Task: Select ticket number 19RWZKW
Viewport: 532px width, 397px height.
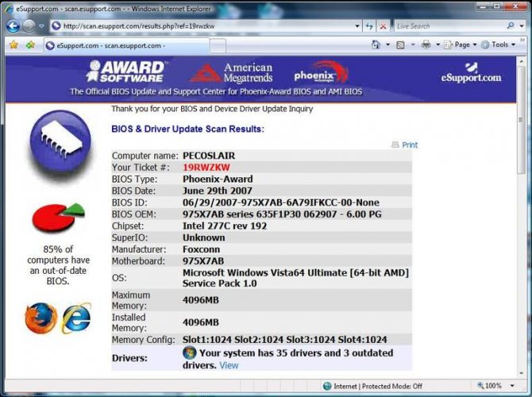Action: point(206,168)
